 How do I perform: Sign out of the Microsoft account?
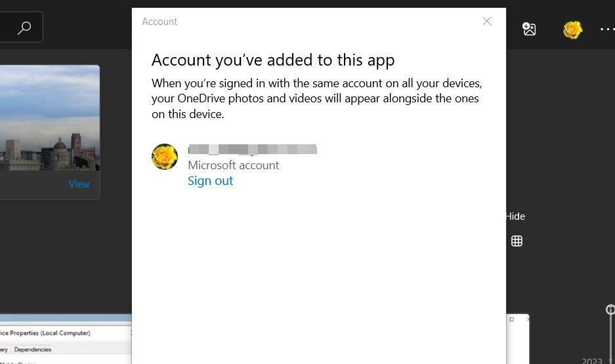tap(210, 180)
